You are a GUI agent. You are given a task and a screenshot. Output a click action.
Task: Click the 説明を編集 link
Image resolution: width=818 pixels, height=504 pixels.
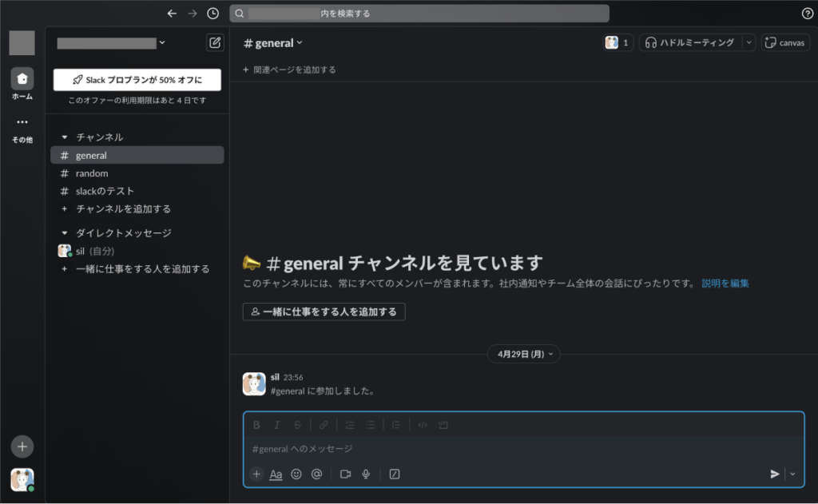(x=725, y=283)
